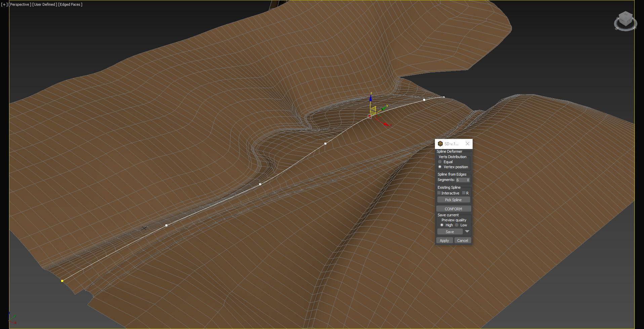Image resolution: width=644 pixels, height=329 pixels.
Task: Click the CONFORM button
Action: coord(453,209)
